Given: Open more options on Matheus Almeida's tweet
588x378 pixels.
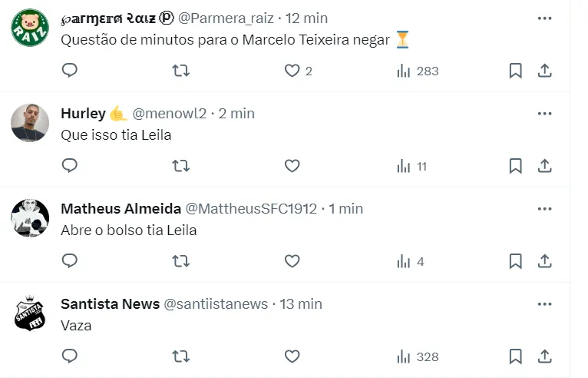Looking at the screenshot, I should pos(545,208).
